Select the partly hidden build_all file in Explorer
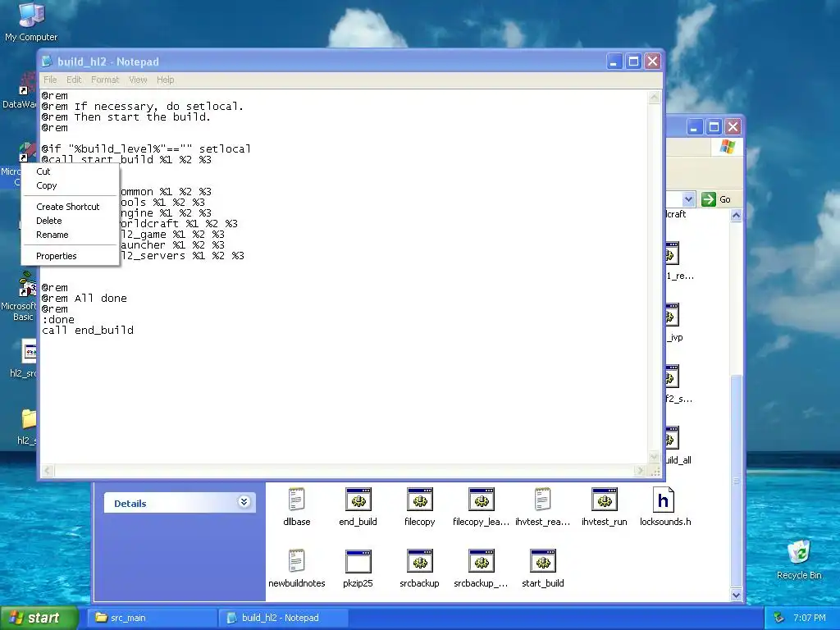This screenshot has height=630, width=840. click(678, 445)
